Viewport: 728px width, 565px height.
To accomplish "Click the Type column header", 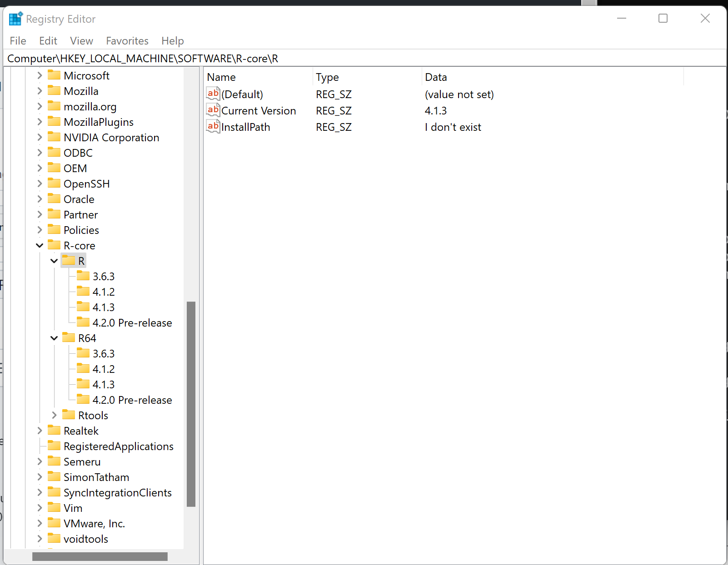I will 327,77.
